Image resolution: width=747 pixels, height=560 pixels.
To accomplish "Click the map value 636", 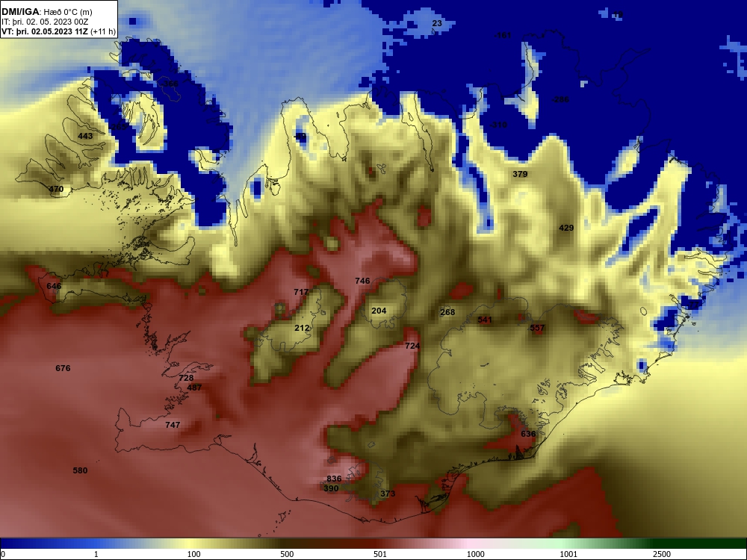I will 528,434.
